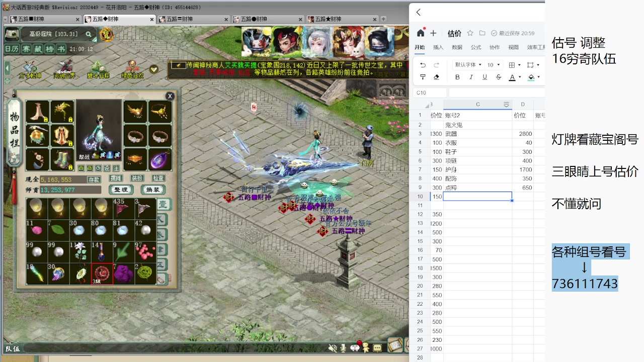Expand the font color dropdown arrow

coord(520,77)
